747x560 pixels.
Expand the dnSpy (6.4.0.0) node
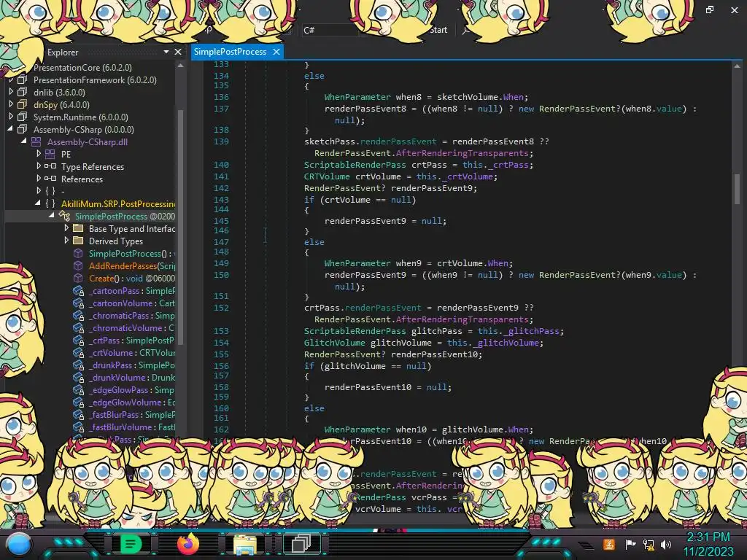point(12,104)
